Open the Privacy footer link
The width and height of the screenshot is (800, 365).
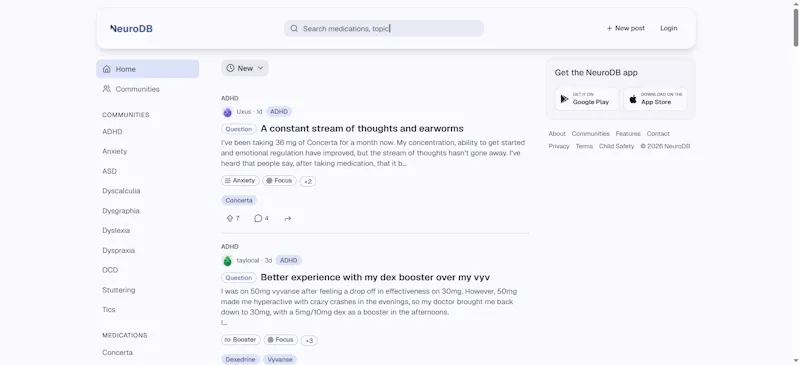559,147
